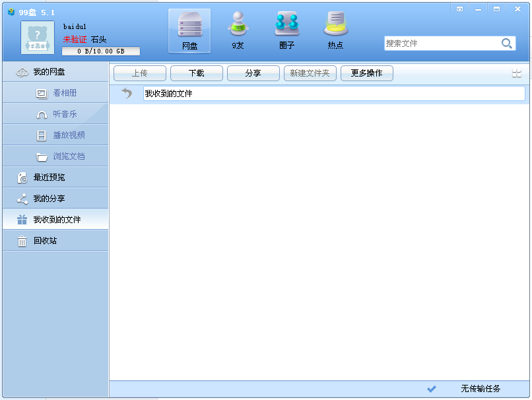Click the baidu1 username
The image size is (532, 400).
point(75,26)
